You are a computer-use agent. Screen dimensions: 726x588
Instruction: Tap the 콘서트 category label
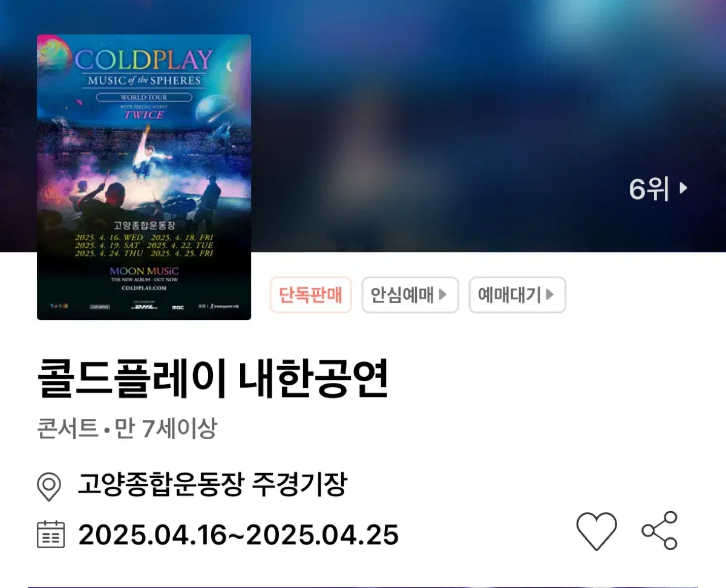(67, 430)
